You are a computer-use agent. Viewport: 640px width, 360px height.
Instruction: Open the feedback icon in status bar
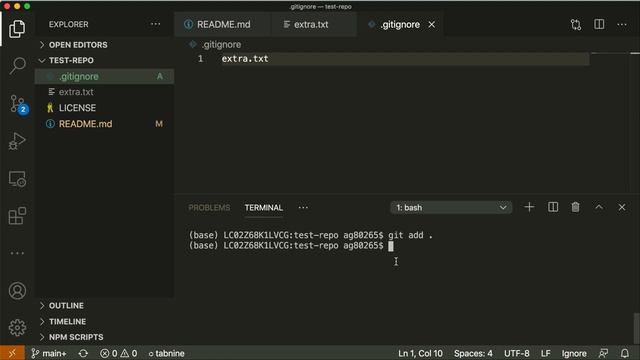pyautogui.click(x=603, y=353)
